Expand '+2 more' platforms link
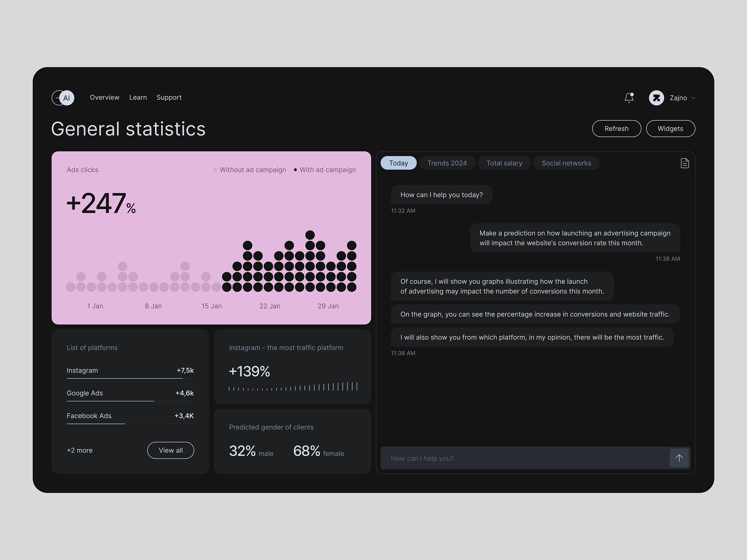 (80, 450)
